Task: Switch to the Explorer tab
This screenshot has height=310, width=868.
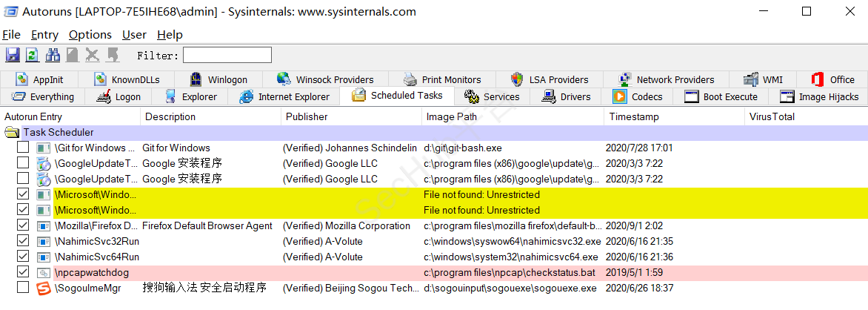Action: [190, 96]
